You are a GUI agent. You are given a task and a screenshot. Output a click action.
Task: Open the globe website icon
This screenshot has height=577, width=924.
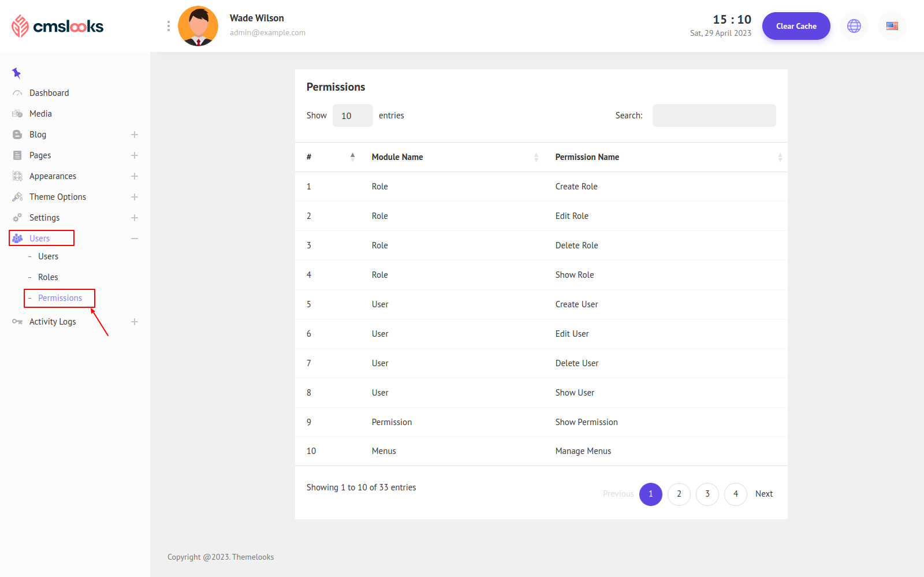(854, 26)
